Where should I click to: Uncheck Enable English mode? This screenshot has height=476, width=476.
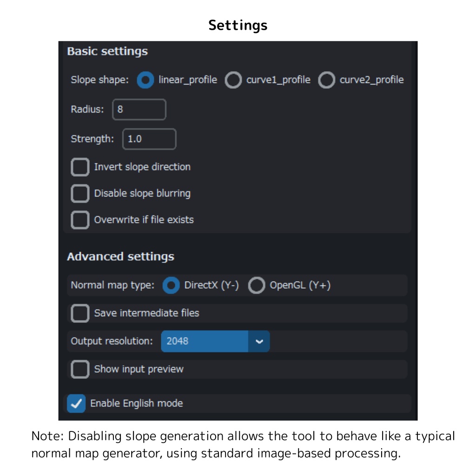tap(76, 403)
